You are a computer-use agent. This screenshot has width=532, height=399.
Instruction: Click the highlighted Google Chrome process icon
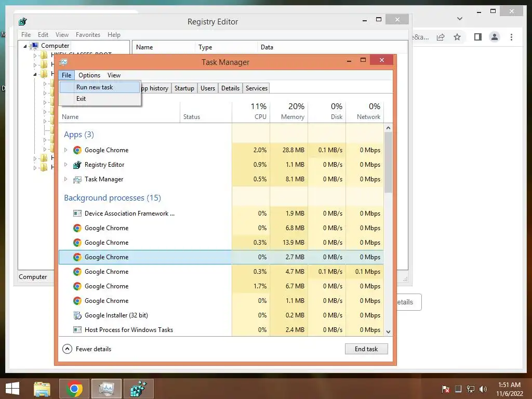point(77,257)
